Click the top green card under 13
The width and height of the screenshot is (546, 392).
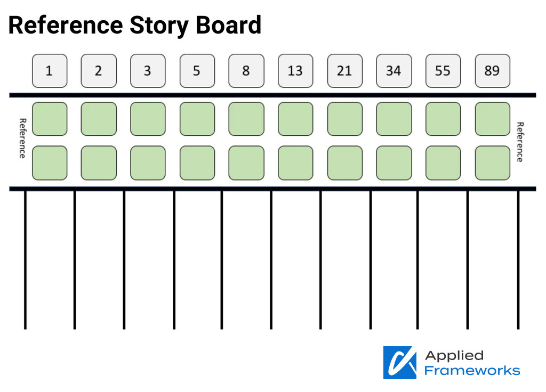(x=295, y=119)
